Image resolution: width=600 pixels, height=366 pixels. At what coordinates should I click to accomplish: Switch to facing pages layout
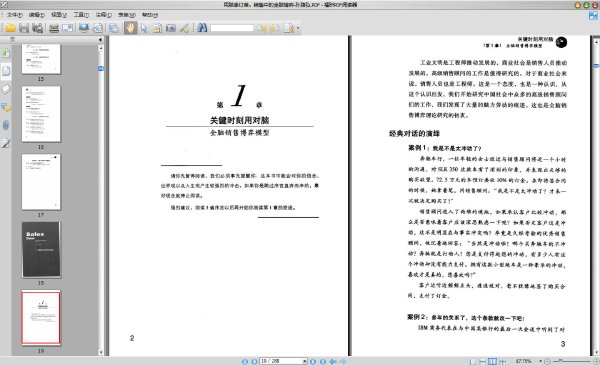[493, 361]
